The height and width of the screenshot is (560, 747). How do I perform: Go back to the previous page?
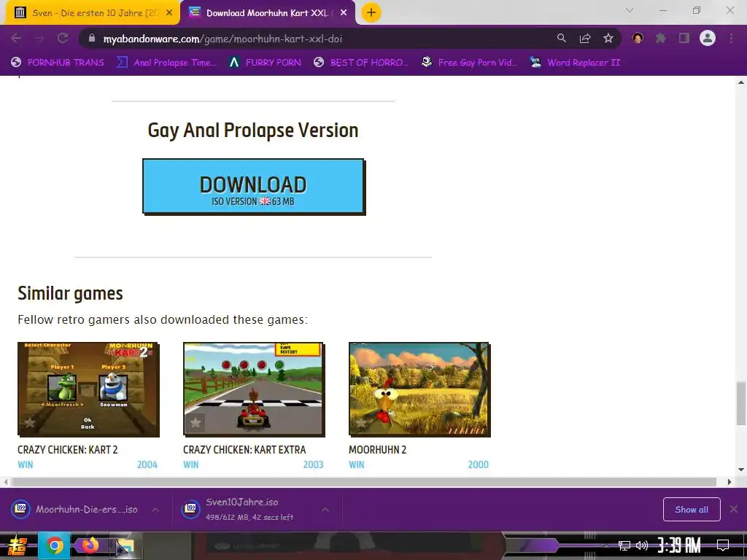16,38
